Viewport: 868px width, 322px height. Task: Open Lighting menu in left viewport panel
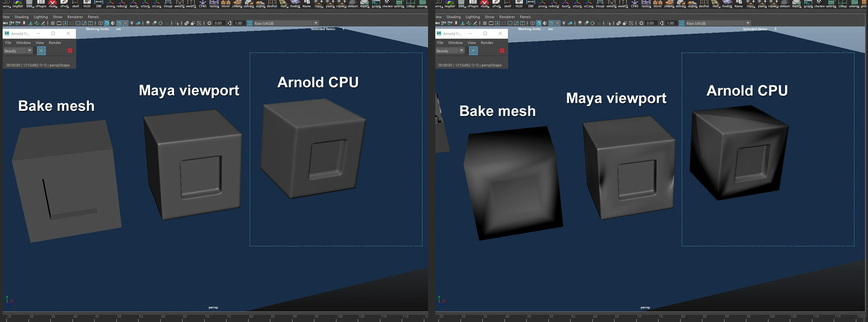[41, 17]
